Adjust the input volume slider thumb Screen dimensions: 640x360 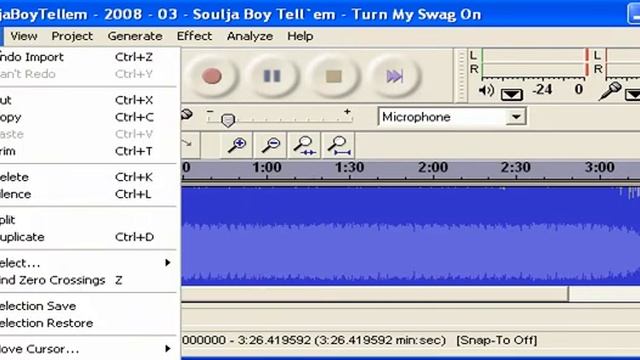tap(228, 120)
